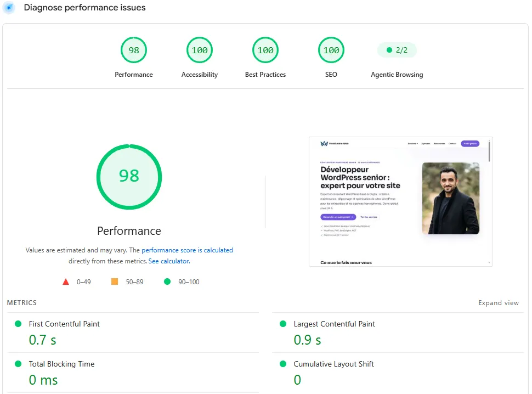Screen dimensions: 532x394
Task: Click the '0.7 s' value
Action: 42,340
